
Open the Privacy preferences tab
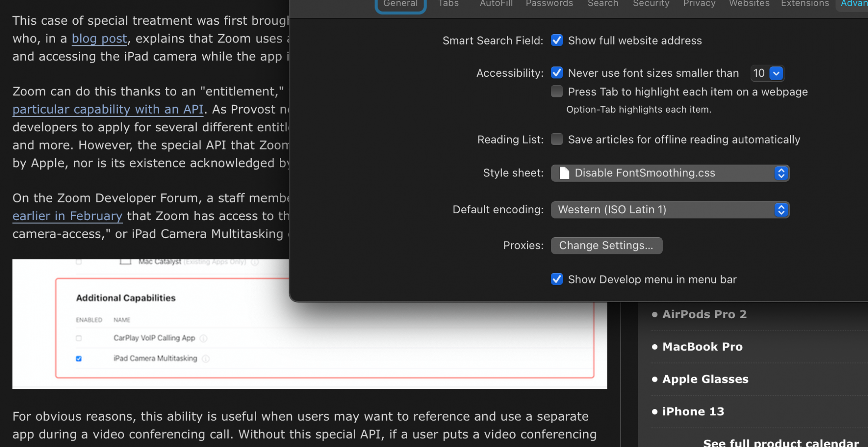pos(699,4)
